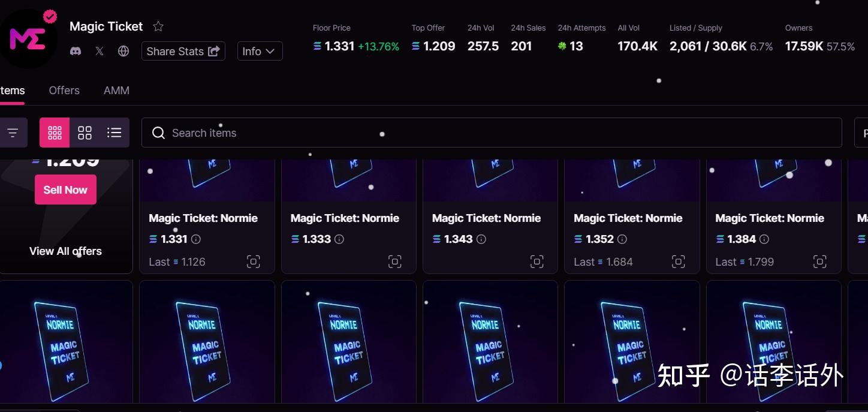Open the website globe icon
This screenshot has height=412, width=868.
pyautogui.click(x=123, y=51)
